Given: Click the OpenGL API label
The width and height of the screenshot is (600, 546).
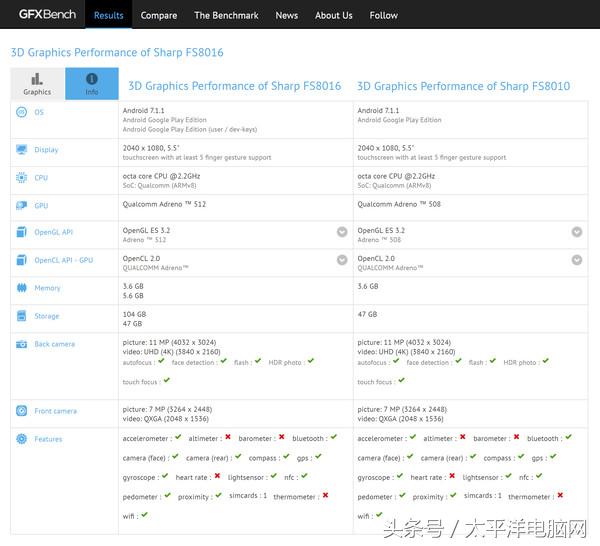Looking at the screenshot, I should (x=54, y=232).
